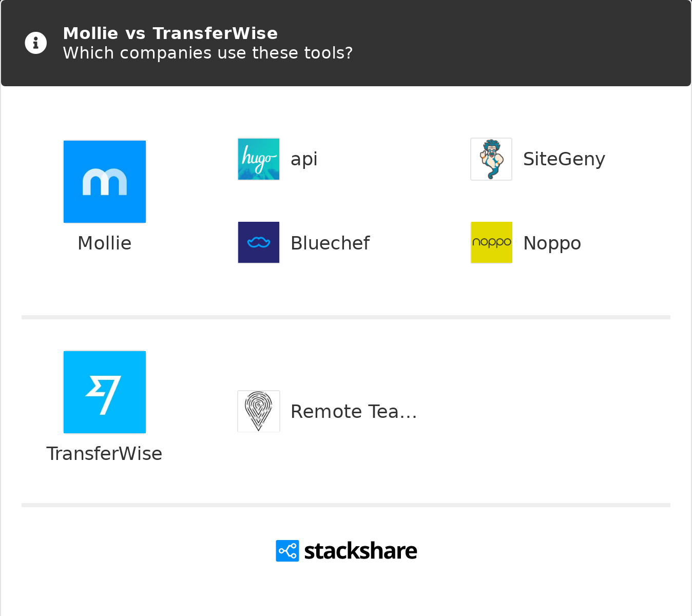The height and width of the screenshot is (616, 692).
Task: Click the Bluechef mustache logo
Action: [x=259, y=242]
